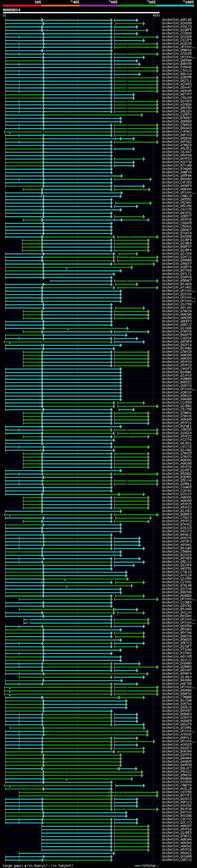Select hit UniRef100_Q0YPZ3

(x=177, y=159)
